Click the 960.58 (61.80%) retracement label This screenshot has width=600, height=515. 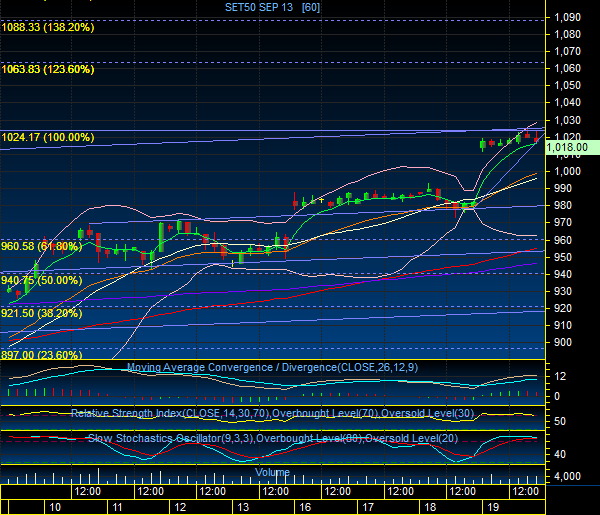click(x=41, y=245)
